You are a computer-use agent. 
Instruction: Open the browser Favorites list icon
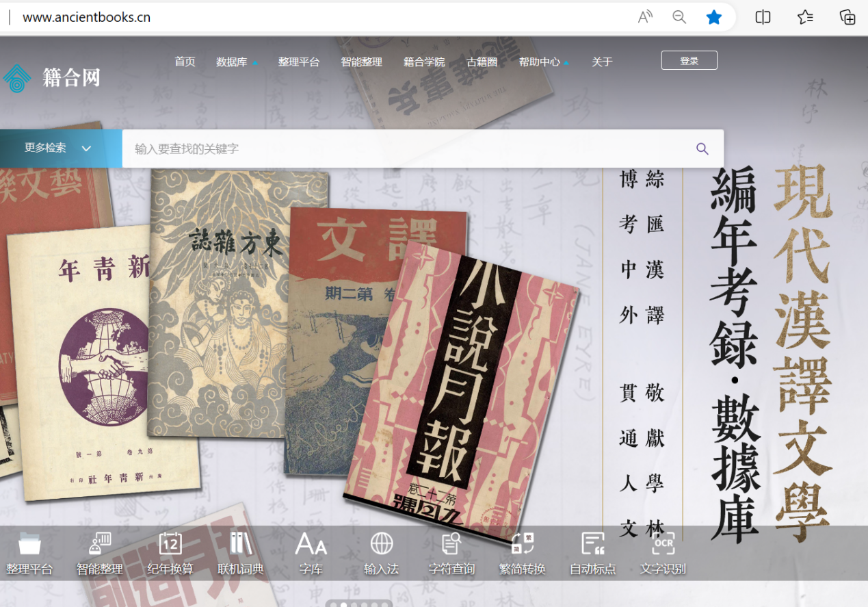[x=806, y=17]
